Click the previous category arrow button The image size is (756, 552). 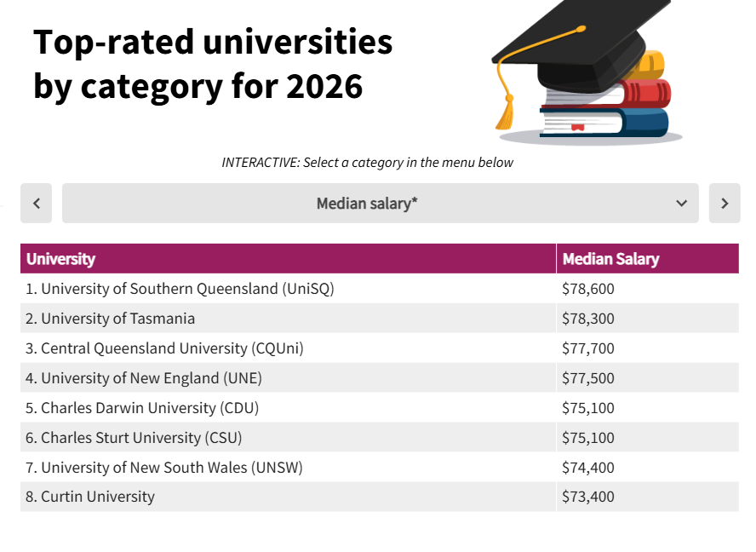[x=36, y=204]
